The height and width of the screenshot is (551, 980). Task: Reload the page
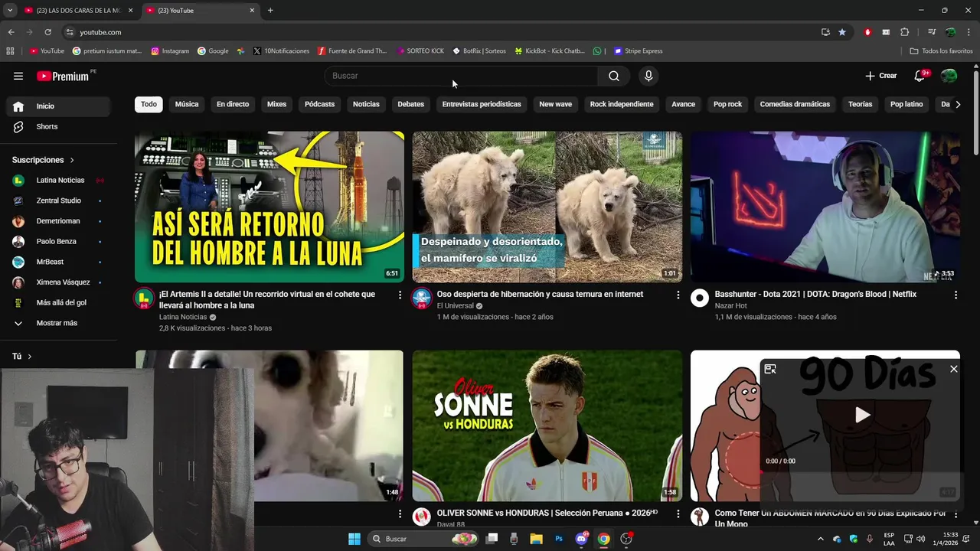click(x=47, y=32)
